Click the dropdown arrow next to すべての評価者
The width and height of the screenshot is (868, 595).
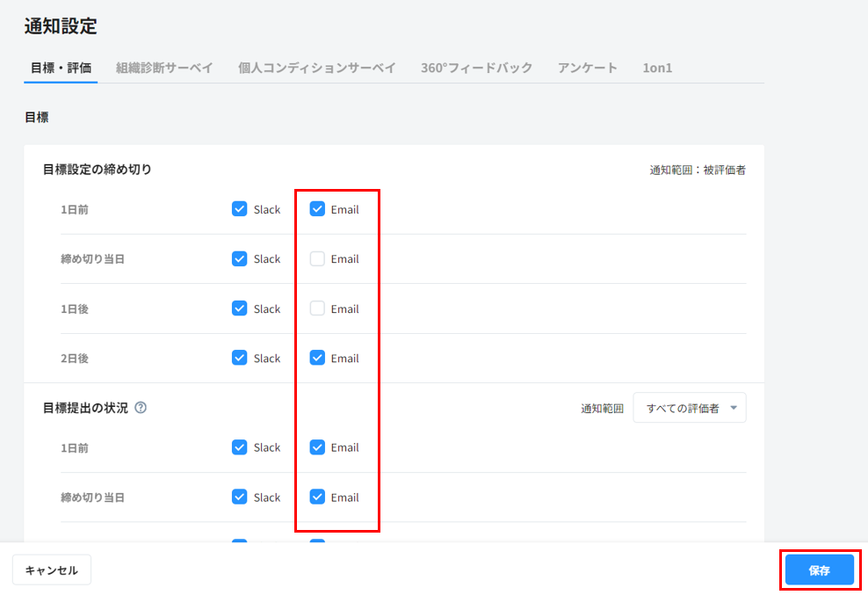point(734,408)
